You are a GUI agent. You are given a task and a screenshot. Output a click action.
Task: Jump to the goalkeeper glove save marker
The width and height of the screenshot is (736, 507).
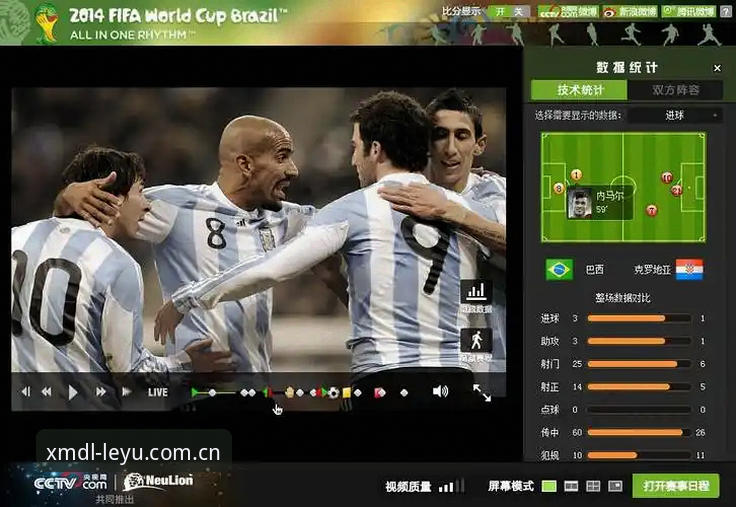click(289, 392)
